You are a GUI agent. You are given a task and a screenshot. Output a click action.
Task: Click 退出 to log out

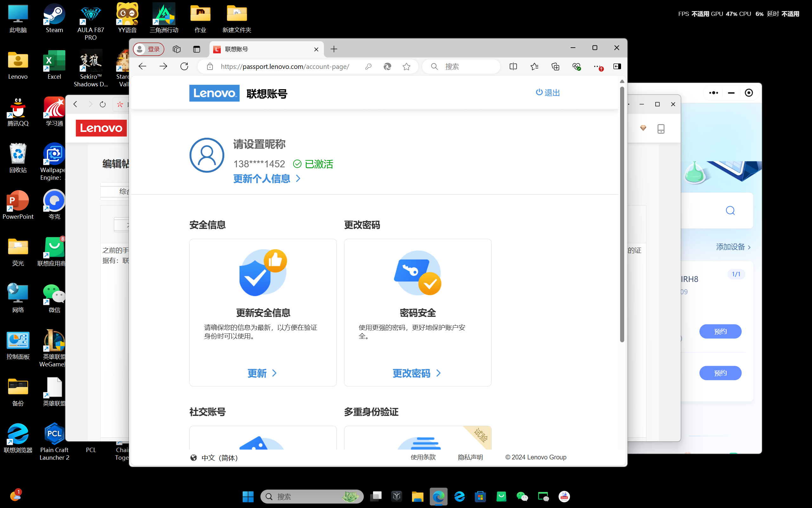point(547,92)
